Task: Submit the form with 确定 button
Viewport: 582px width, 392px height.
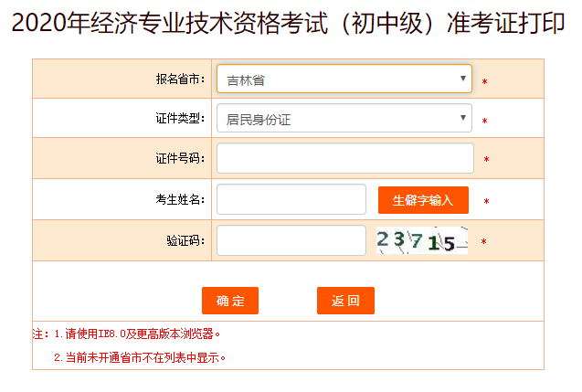Action: 230,301
